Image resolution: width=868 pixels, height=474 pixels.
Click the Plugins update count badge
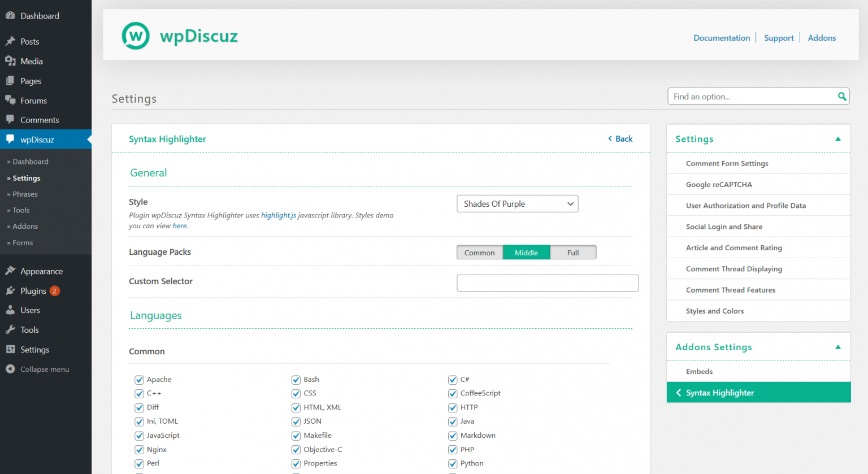pyautogui.click(x=54, y=291)
